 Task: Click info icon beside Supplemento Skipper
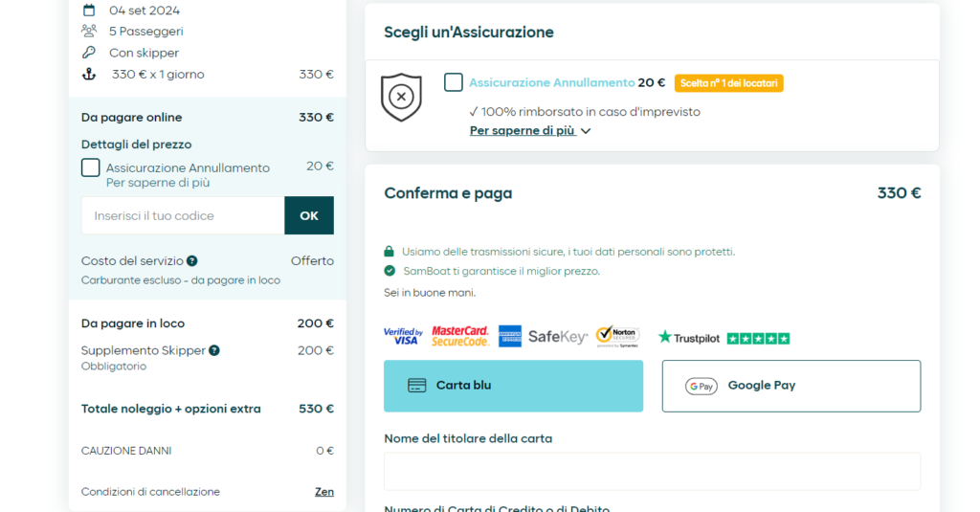pos(214,351)
